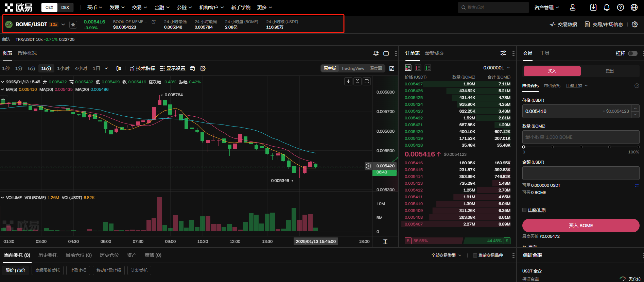Image resolution: width=644 pixels, height=282 pixels.
Task: Enable take-profit/stop-loss checkbox
Action: click(524, 210)
